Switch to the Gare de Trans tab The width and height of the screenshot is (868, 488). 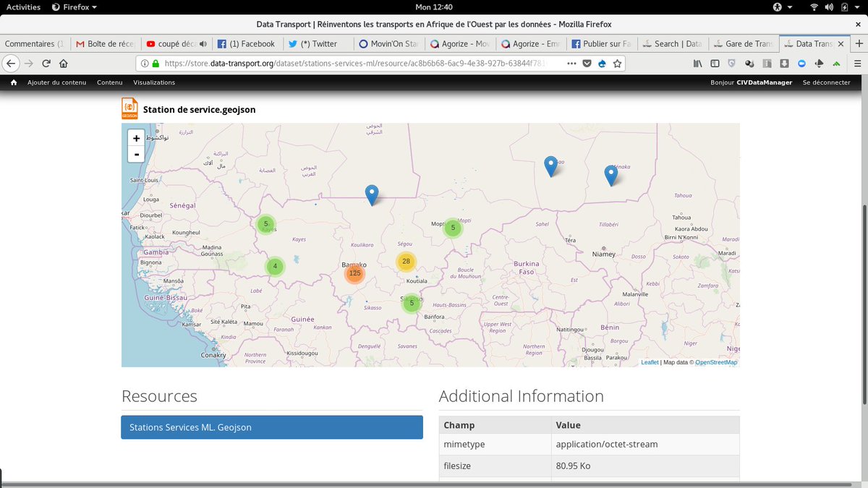[x=743, y=44]
